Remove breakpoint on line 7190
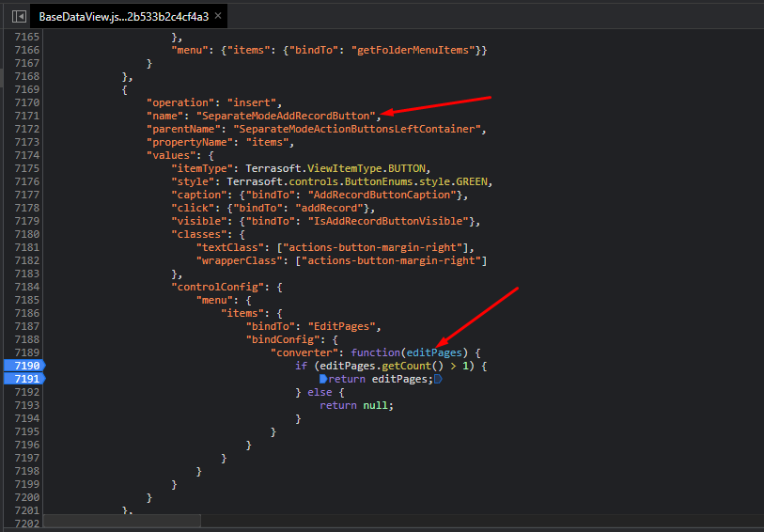 24,366
